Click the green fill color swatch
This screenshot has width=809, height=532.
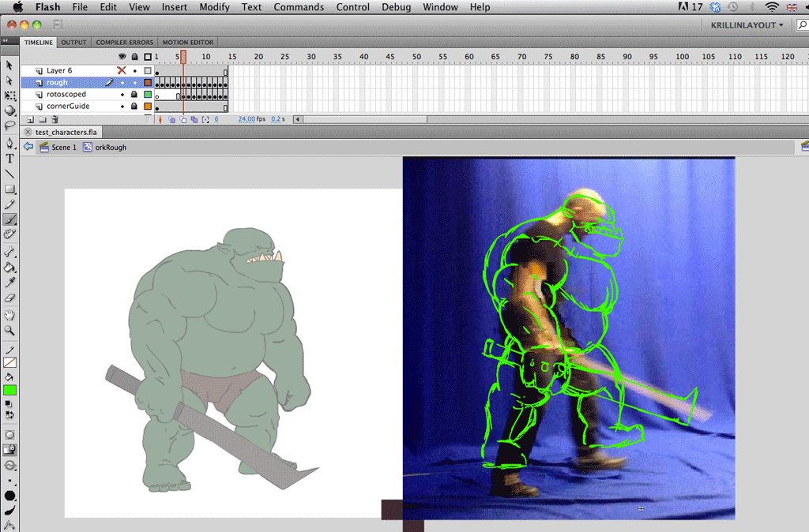point(9,390)
